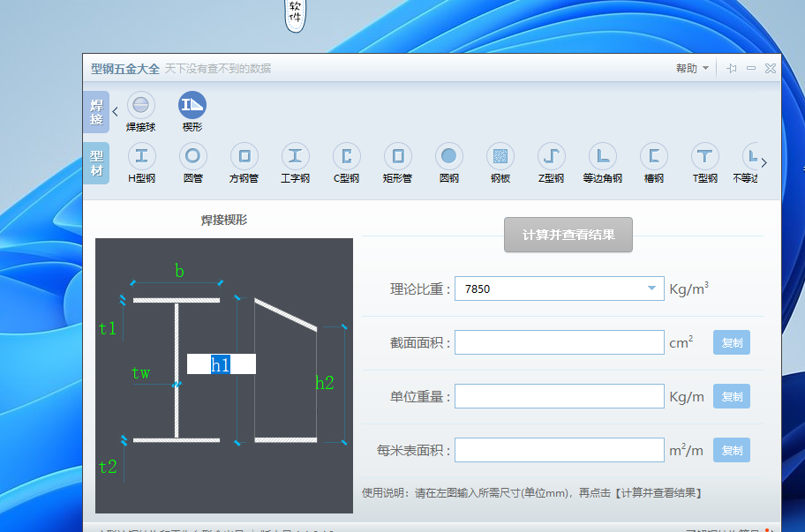Choose the H型钢 section icon

[141, 156]
